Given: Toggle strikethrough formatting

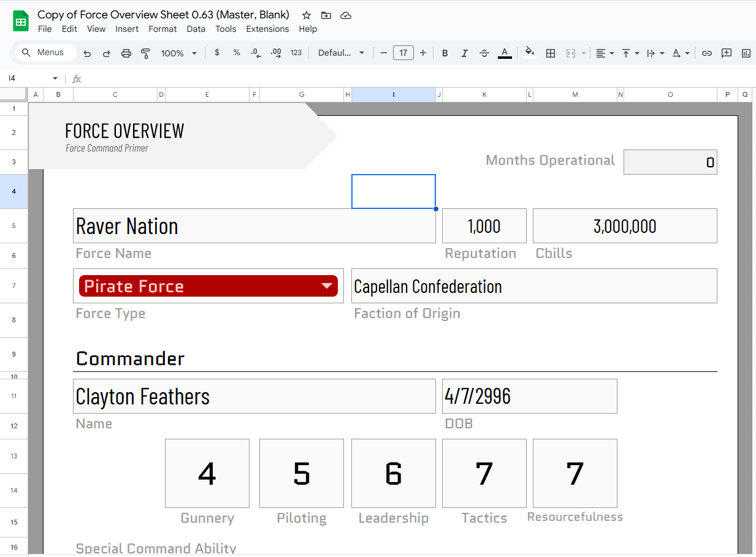Looking at the screenshot, I should coord(484,53).
